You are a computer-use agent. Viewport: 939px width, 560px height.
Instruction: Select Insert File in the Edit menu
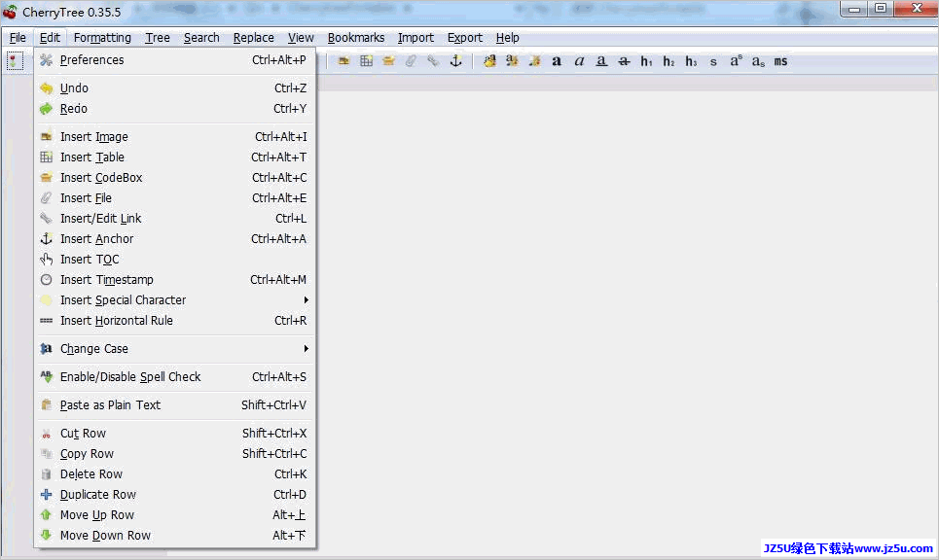click(174, 197)
